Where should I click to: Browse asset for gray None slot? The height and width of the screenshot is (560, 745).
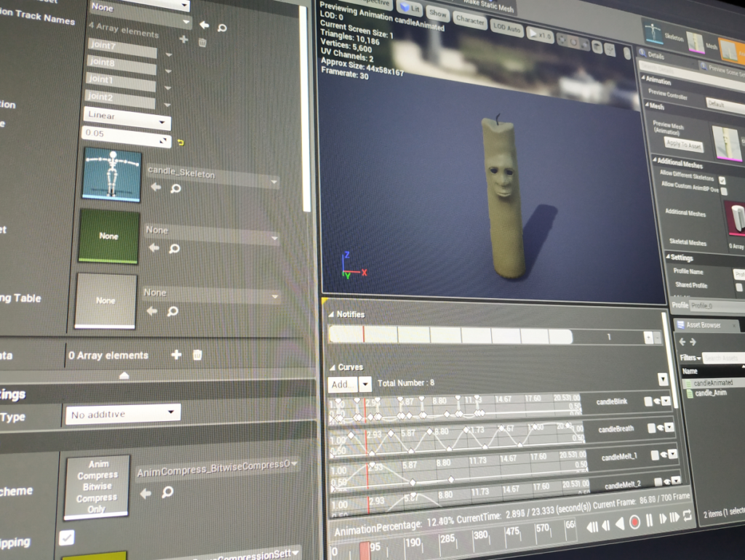[x=173, y=311]
